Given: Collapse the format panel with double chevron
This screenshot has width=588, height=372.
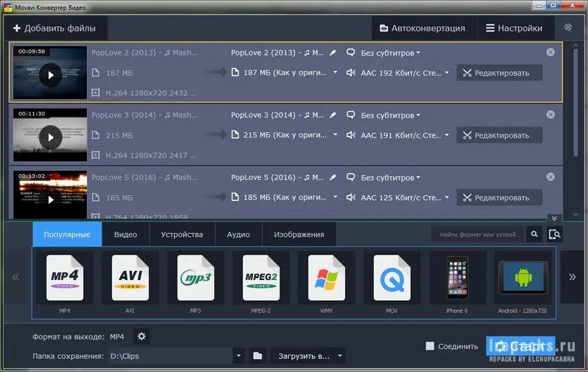Looking at the screenshot, I should pos(555,218).
